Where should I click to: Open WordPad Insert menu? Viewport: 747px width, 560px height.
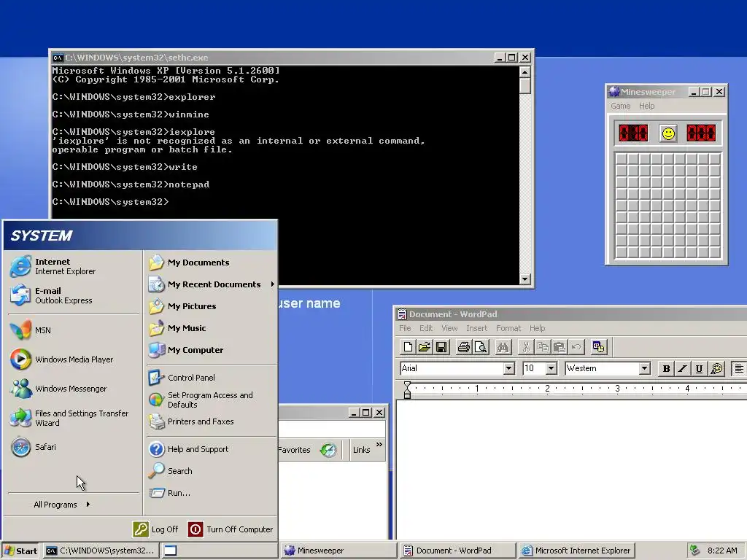click(476, 328)
